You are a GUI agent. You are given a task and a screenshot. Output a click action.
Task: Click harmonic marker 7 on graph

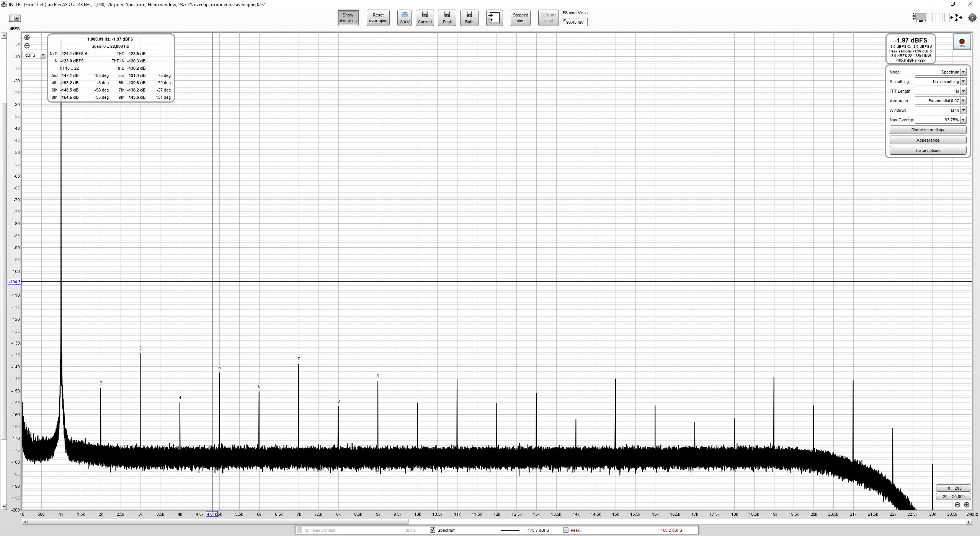pos(299,359)
